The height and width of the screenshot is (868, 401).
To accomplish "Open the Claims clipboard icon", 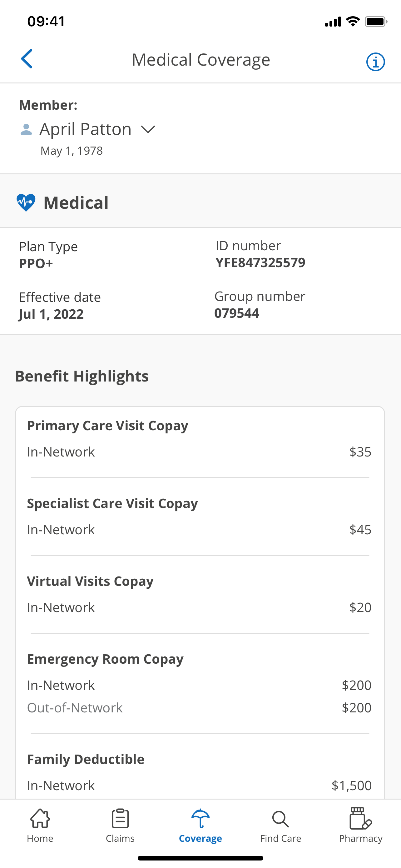I will coord(120,819).
